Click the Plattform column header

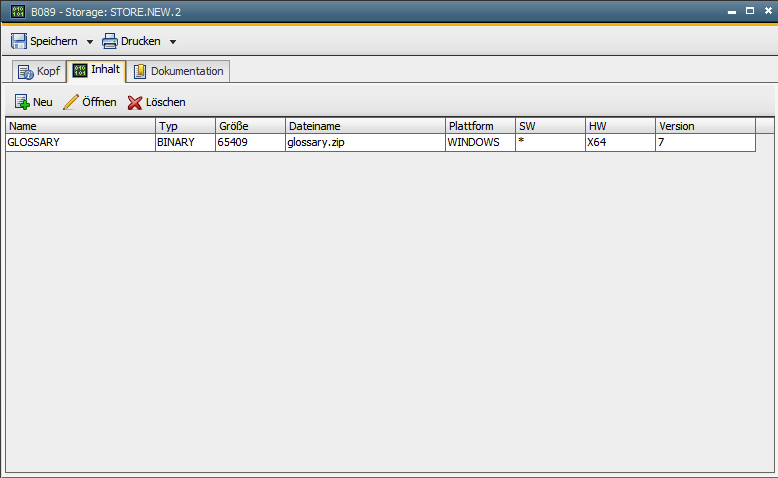480,126
